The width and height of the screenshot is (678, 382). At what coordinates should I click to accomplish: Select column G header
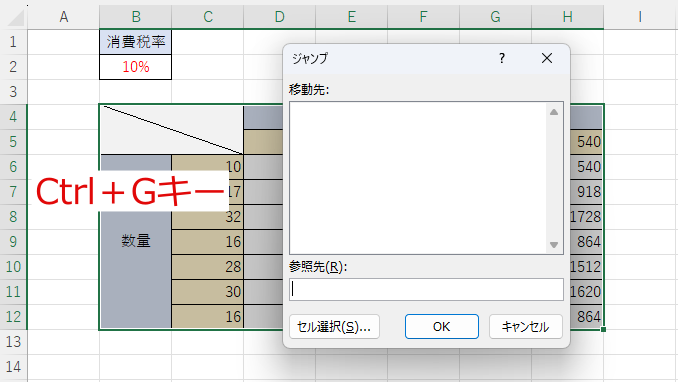[x=495, y=16]
